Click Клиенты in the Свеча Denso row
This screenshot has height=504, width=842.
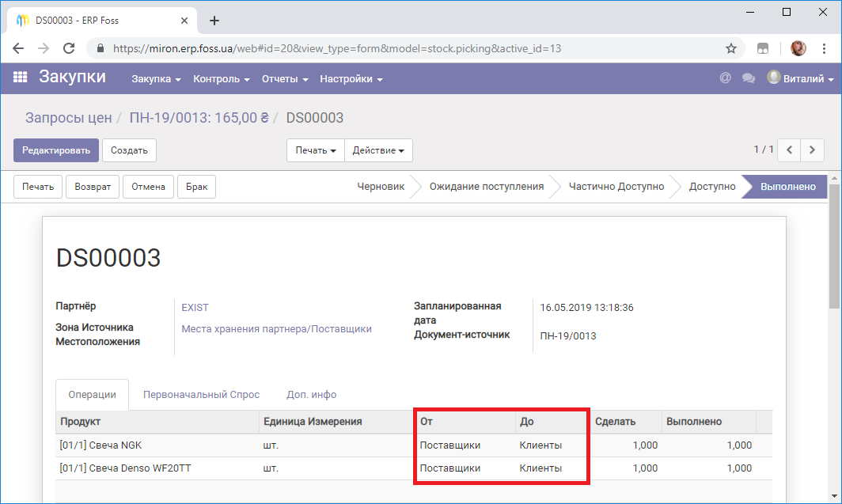(540, 468)
